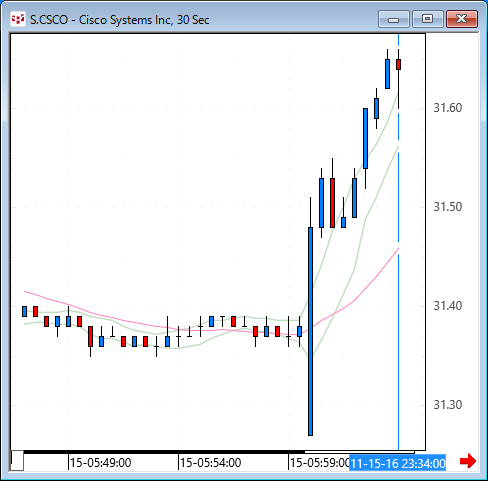This screenshot has width=488, height=481.
Task: Click the window title S.CSCO - Cisco Systems
Action: [x=120, y=20]
